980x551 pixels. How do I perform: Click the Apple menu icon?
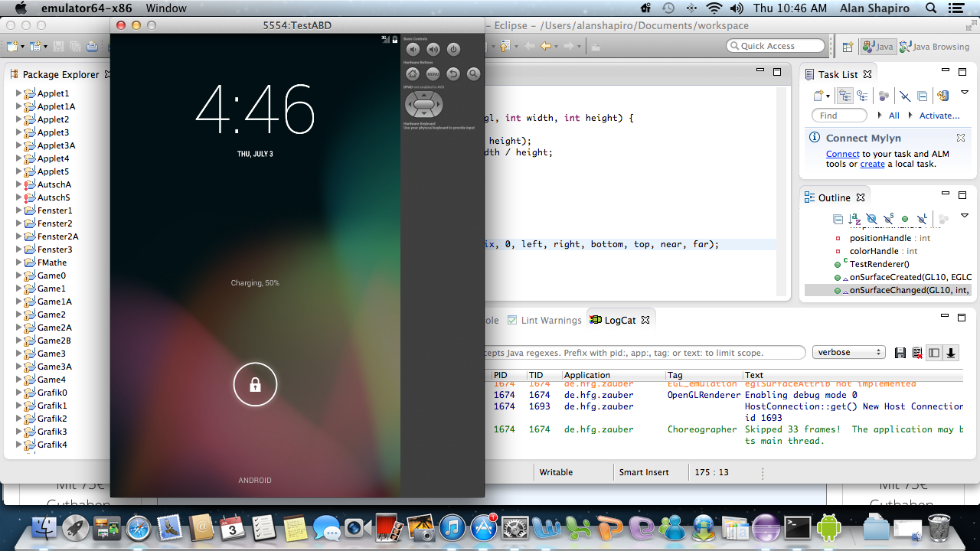pyautogui.click(x=20, y=8)
